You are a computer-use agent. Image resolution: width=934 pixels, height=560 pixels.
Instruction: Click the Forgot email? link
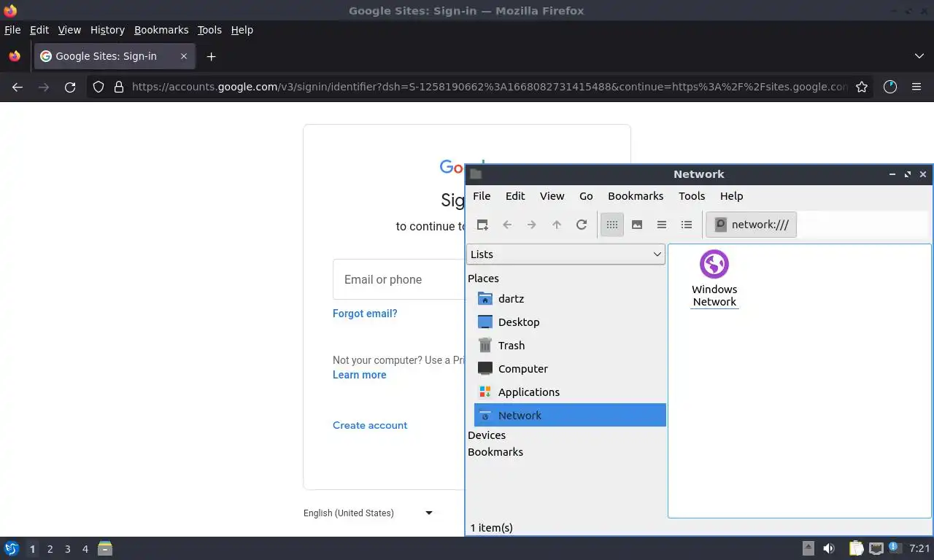click(365, 314)
